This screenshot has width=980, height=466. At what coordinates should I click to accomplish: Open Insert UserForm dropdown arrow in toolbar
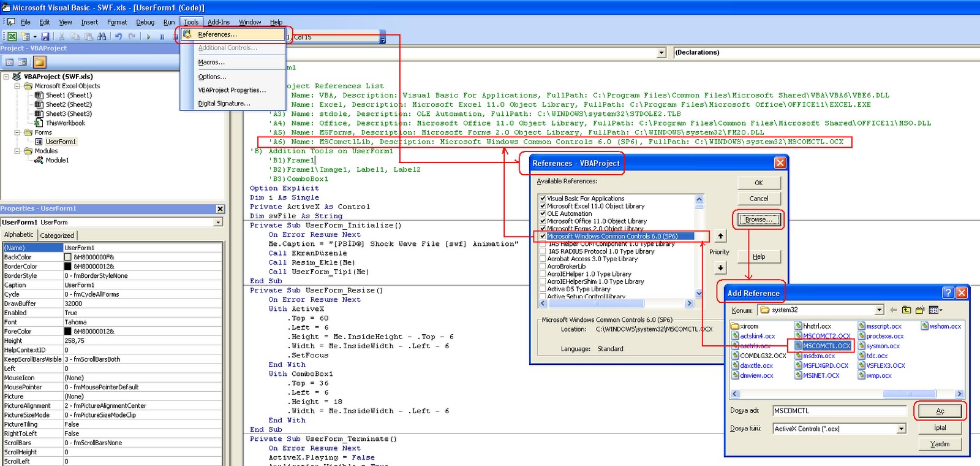[x=34, y=37]
